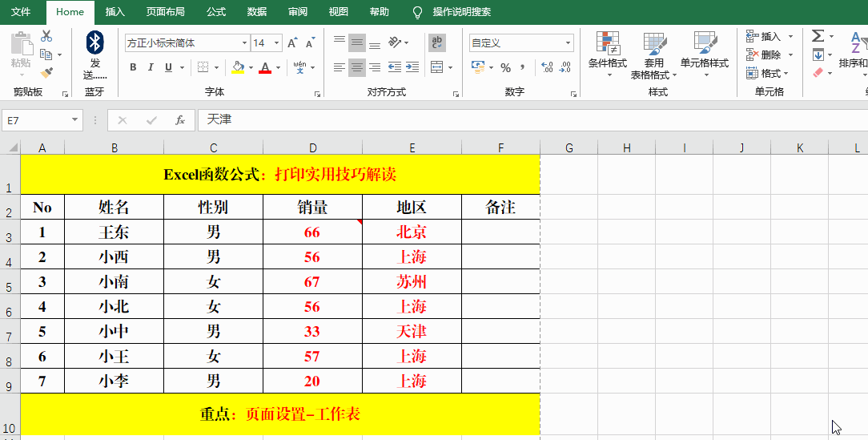Apply percent style
Viewport: 868px width, 440px height.
505,67
